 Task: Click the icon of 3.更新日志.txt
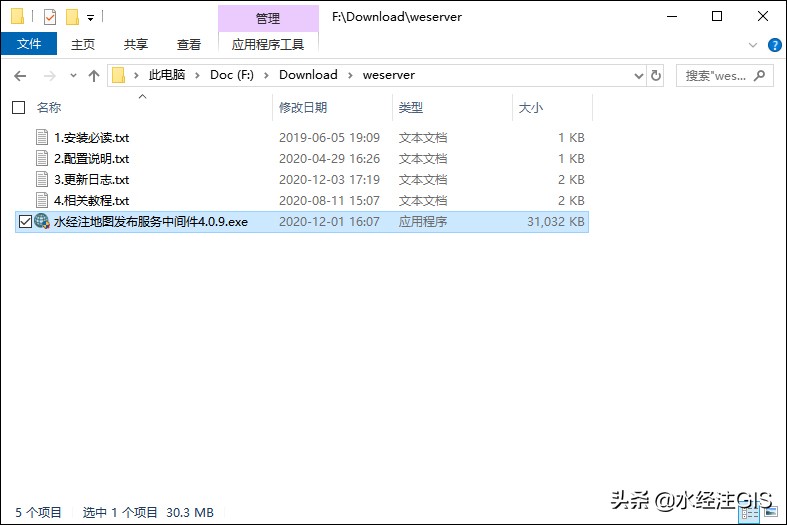pyautogui.click(x=42, y=179)
